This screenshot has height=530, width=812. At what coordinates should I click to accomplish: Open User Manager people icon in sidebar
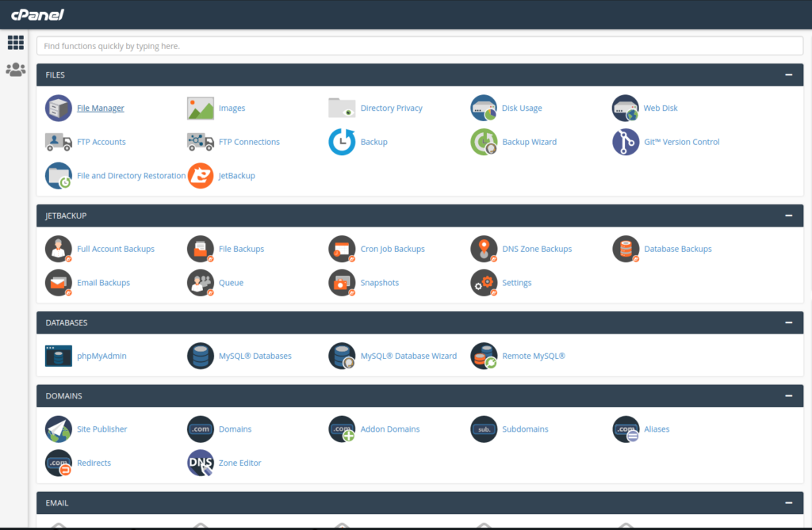click(x=16, y=70)
